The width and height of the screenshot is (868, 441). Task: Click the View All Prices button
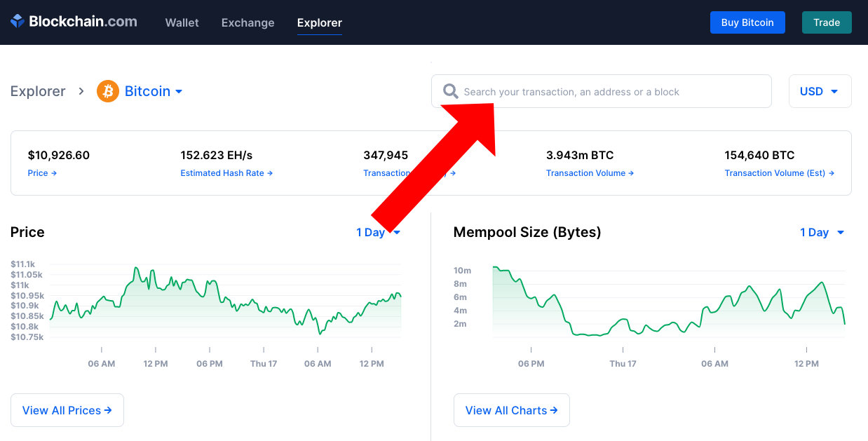(67, 410)
